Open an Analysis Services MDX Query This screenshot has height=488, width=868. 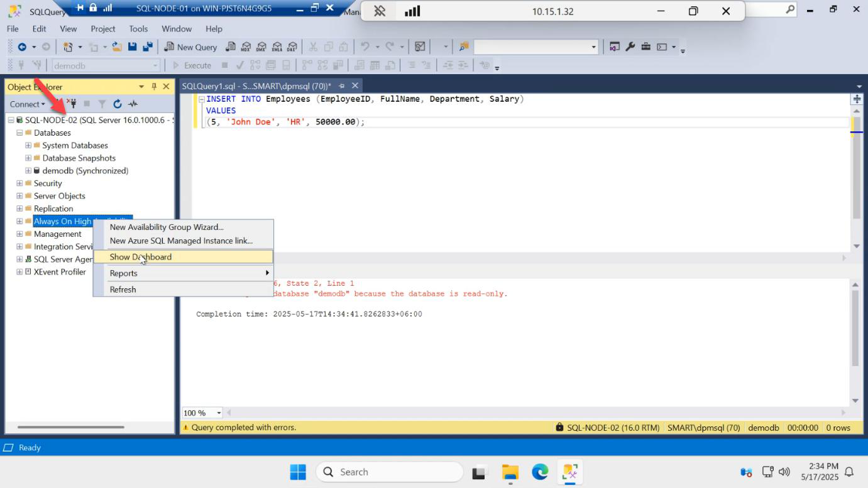pyautogui.click(x=246, y=47)
